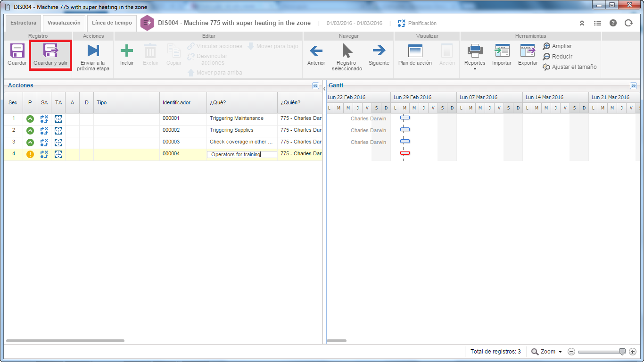This screenshot has height=362, width=644.
Task: Open the Importar tool
Action: [x=502, y=55]
